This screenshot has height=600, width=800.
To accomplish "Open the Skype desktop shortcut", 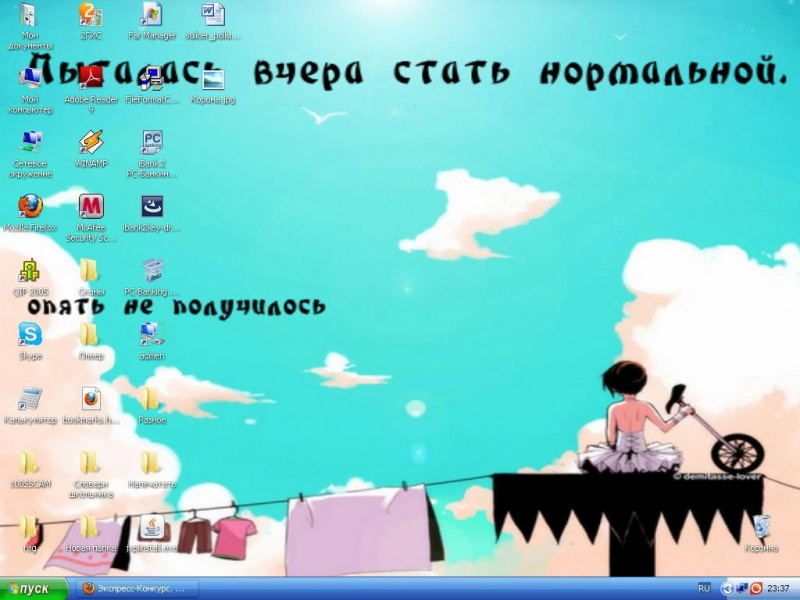I will pyautogui.click(x=30, y=334).
